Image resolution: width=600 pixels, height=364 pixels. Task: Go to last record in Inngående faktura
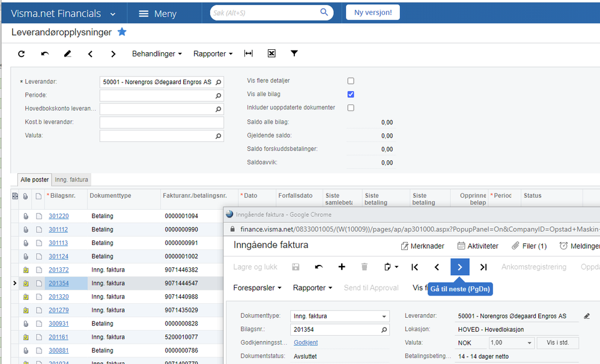pos(483,267)
